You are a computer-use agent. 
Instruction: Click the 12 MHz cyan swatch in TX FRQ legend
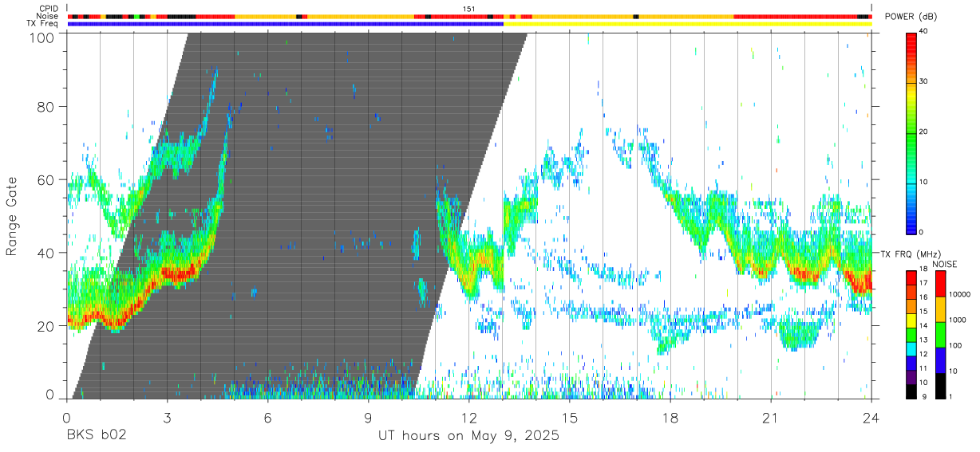pyautogui.click(x=911, y=349)
